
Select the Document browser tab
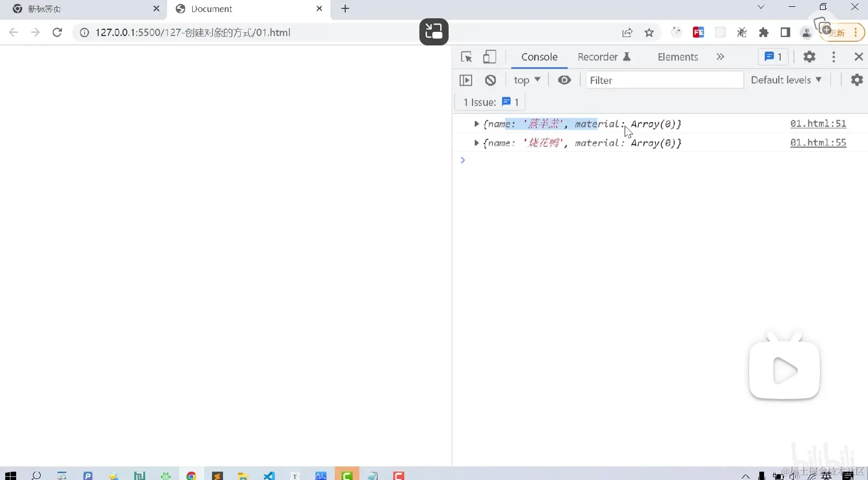249,9
